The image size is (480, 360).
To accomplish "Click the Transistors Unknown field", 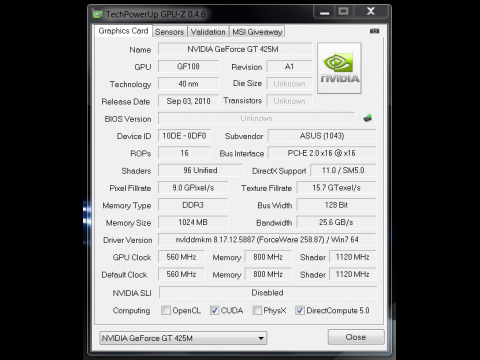I will (x=289, y=101).
